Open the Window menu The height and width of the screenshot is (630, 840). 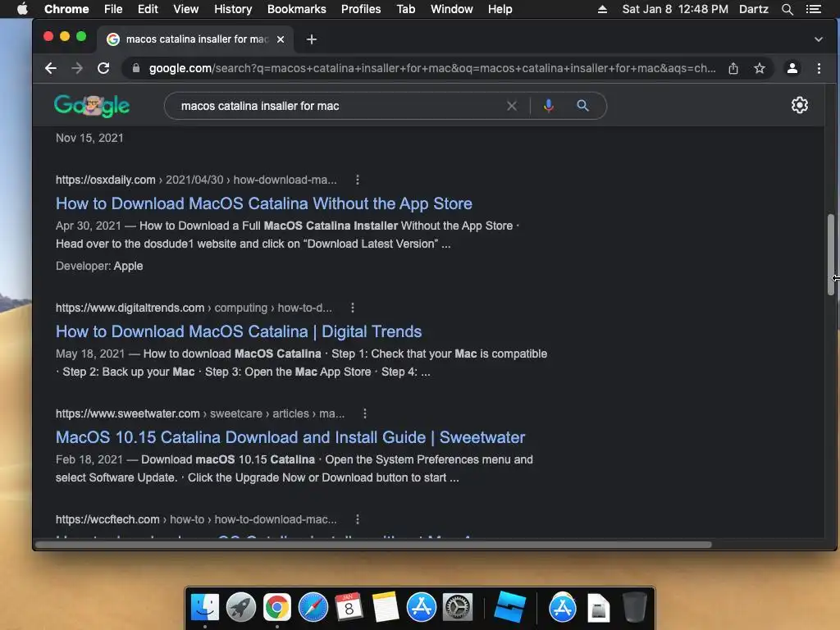point(452,9)
